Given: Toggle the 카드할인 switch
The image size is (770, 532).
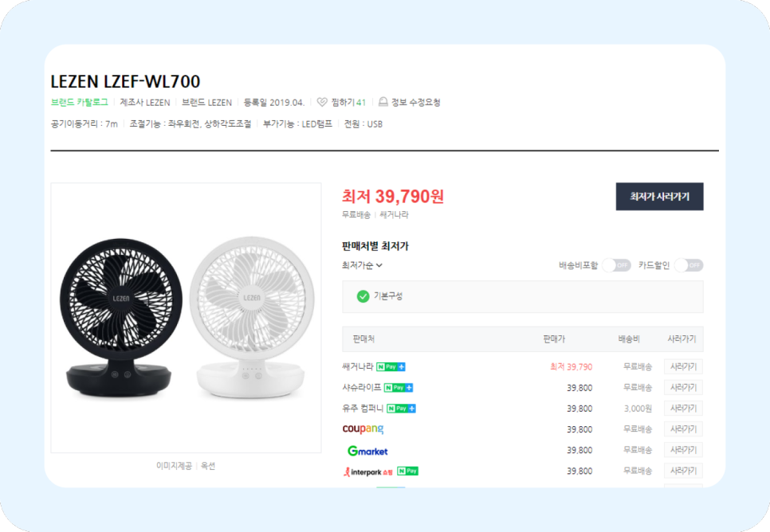Looking at the screenshot, I should coord(689,265).
